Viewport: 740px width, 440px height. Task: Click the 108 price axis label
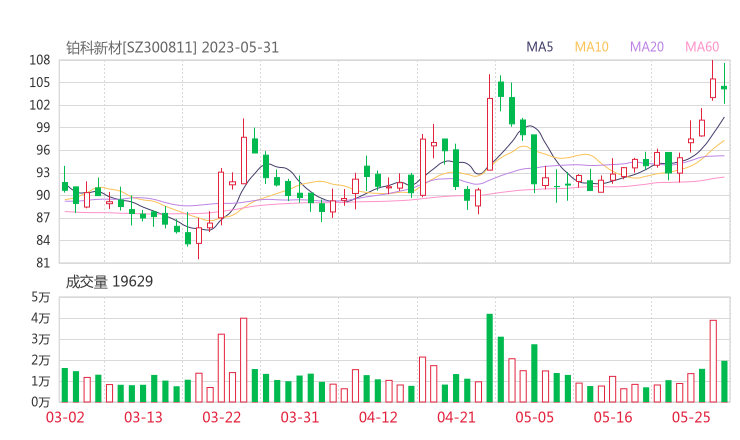[x=40, y=60]
